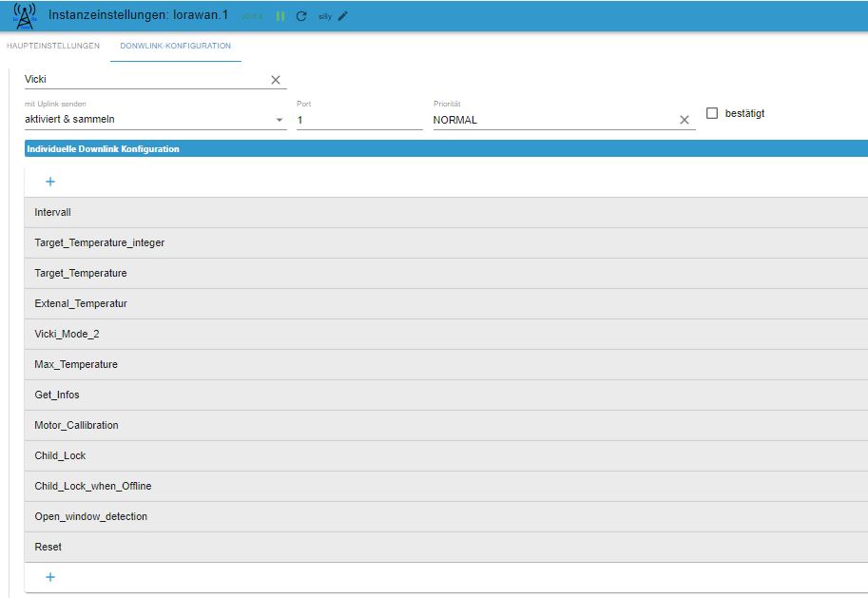The height and width of the screenshot is (598, 868).
Task: Expand the Max_Temperature row
Action: [x=446, y=364]
